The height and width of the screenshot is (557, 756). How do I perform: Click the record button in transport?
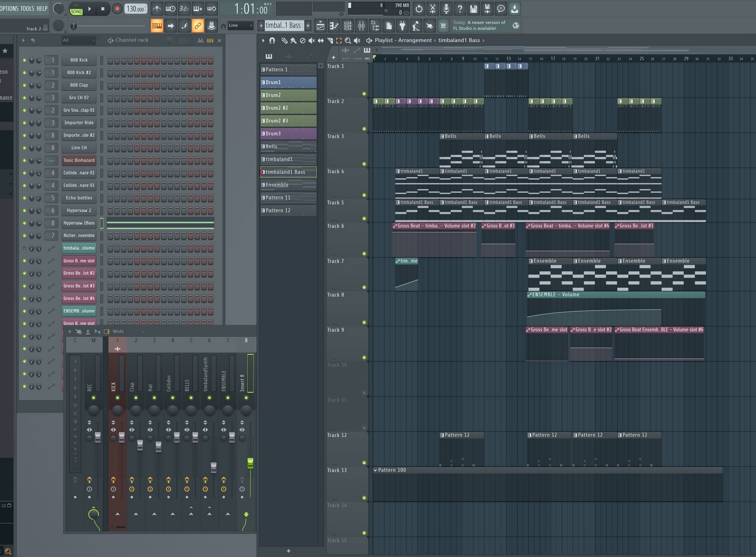117,9
